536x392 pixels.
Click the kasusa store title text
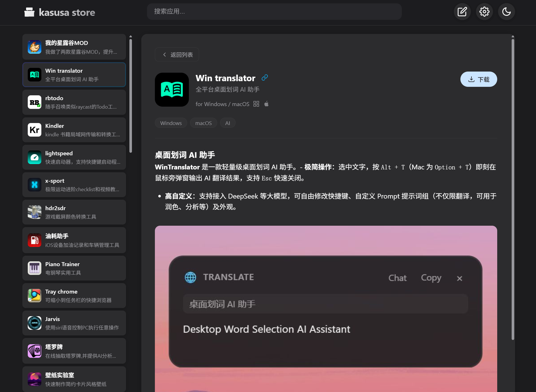click(x=67, y=12)
